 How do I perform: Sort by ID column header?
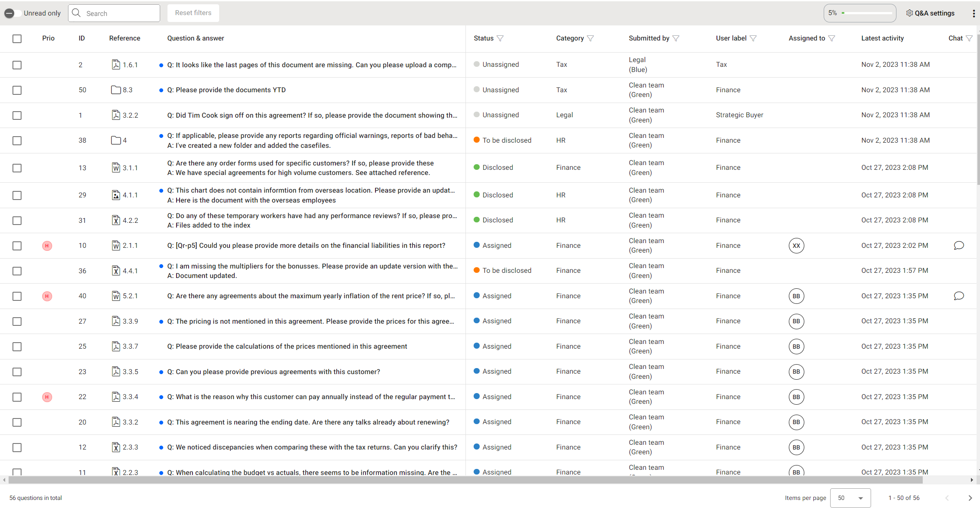point(81,38)
